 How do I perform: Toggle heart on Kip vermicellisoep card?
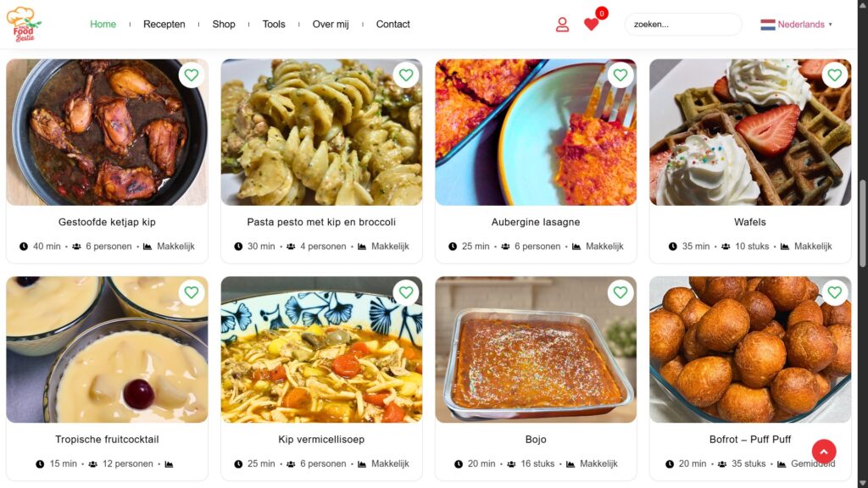tap(406, 292)
